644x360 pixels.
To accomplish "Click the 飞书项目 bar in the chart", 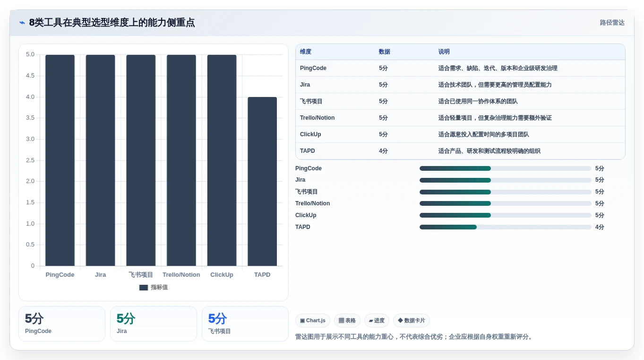I will click(x=141, y=160).
